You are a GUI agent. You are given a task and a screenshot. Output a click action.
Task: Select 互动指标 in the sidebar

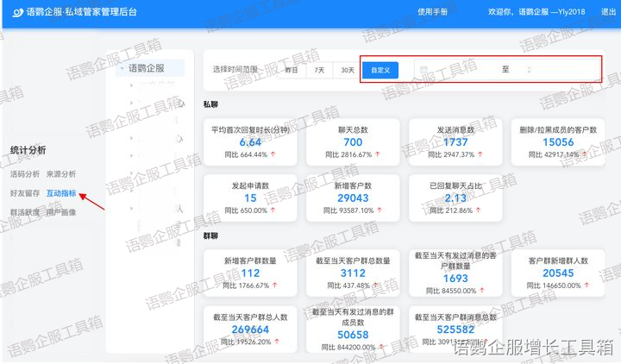(x=60, y=193)
